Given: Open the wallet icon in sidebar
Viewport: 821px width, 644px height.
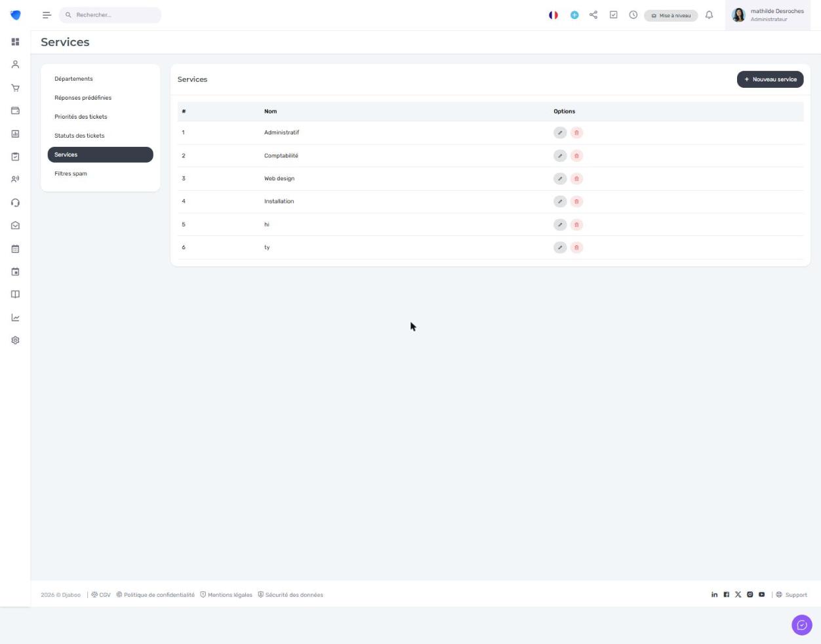Looking at the screenshot, I should coord(15,111).
